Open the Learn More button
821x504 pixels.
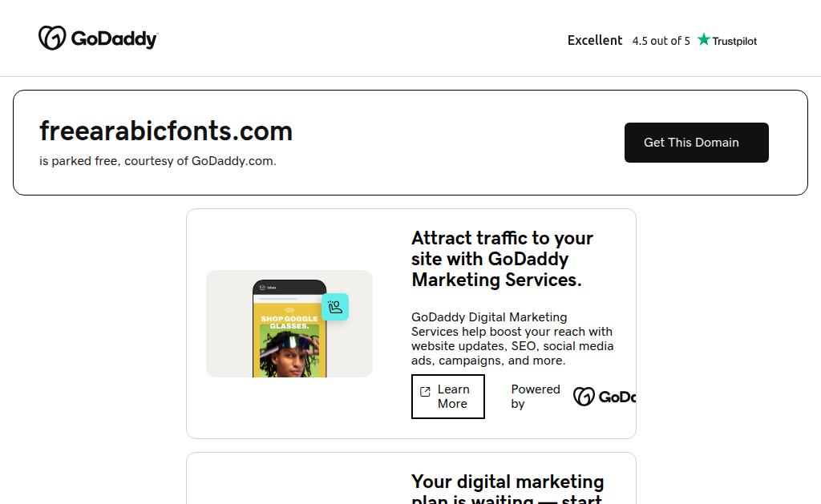pos(453,397)
